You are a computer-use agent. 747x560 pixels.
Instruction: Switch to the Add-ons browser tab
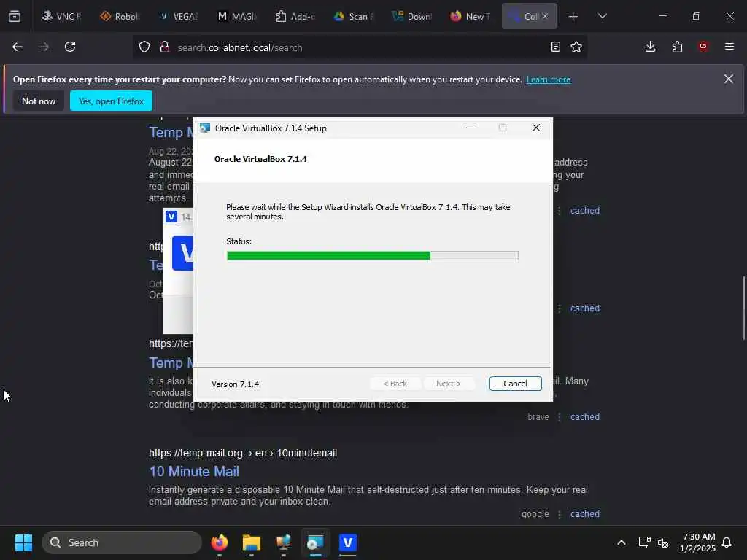(x=295, y=16)
